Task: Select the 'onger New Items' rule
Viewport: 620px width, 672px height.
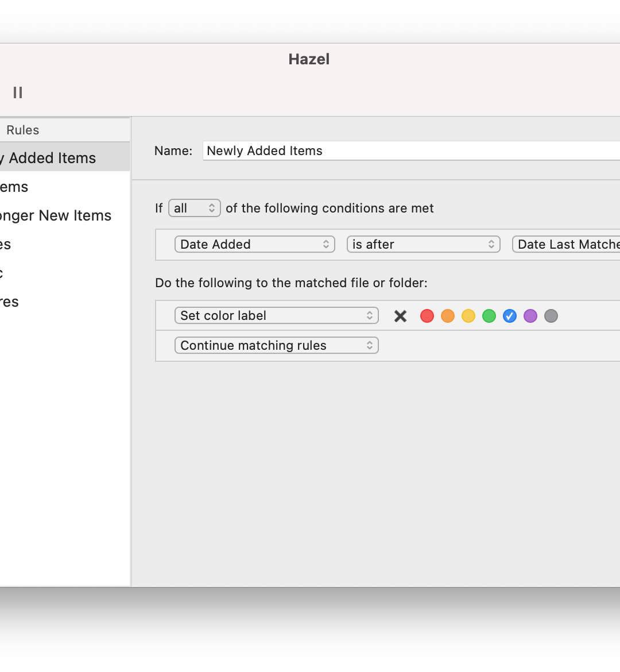Action: [x=65, y=215]
